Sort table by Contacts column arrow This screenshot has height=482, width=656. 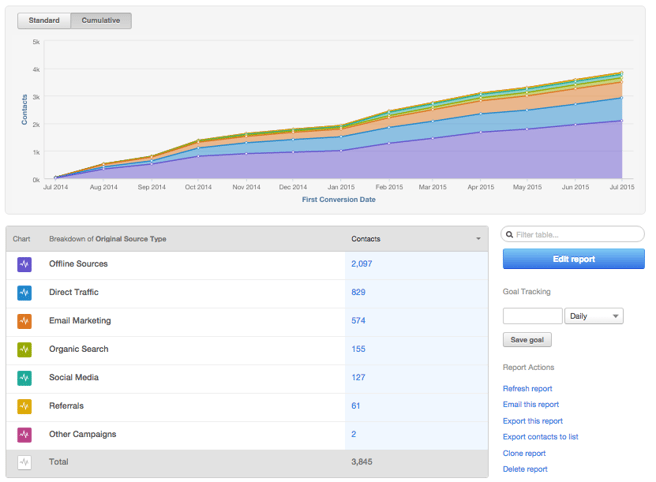click(478, 240)
